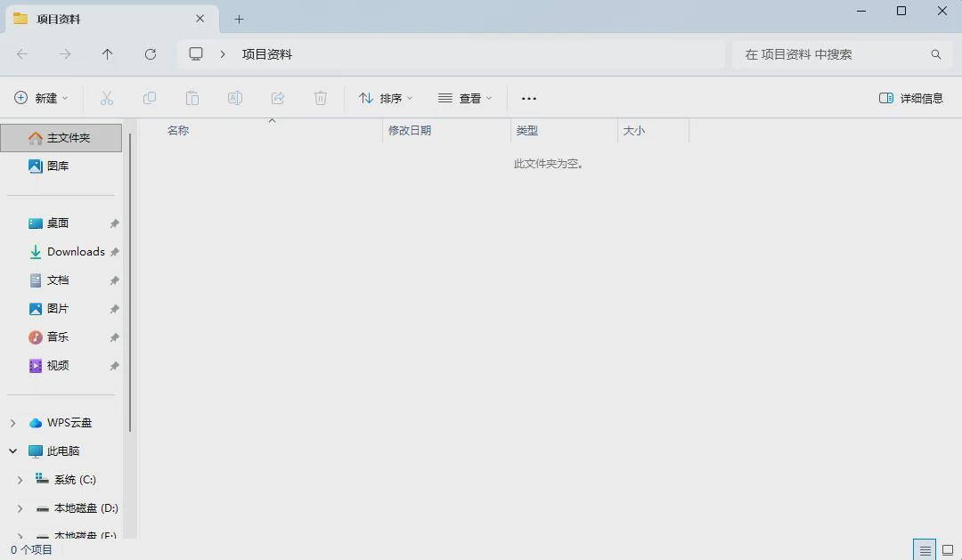Toggle 详细信息 view at the status bar
Screen dimensions: 962x560
[925, 549]
